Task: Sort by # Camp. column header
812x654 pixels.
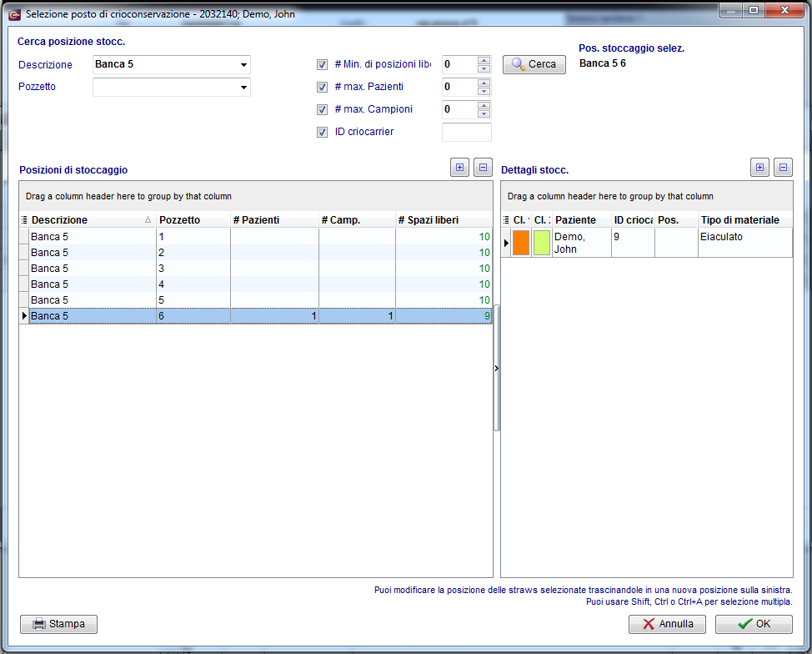Action: (x=358, y=219)
